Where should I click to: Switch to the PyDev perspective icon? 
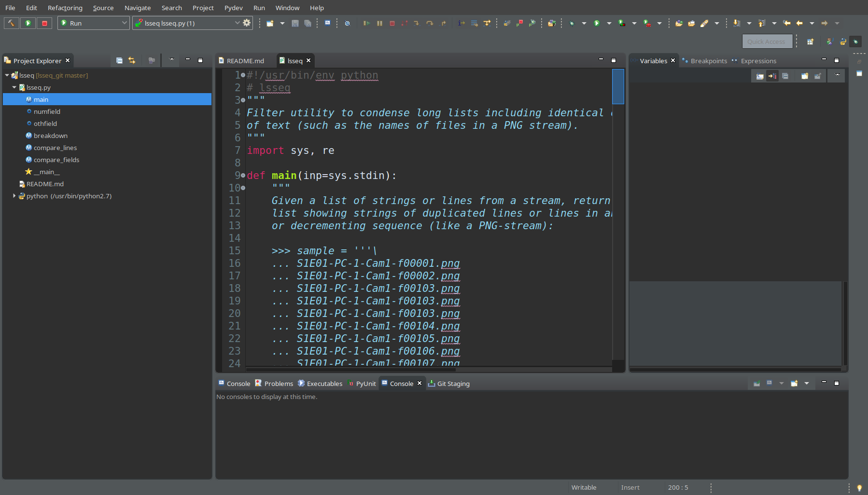tap(842, 42)
